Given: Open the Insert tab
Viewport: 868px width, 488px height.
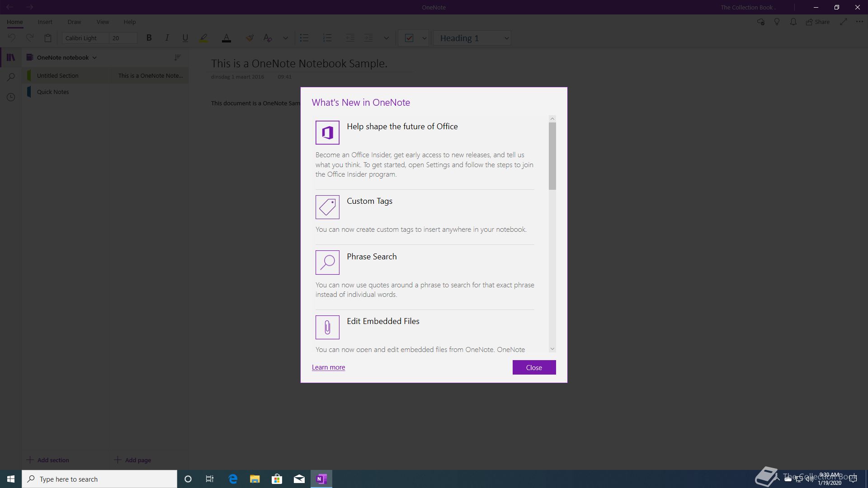Looking at the screenshot, I should click(45, 22).
